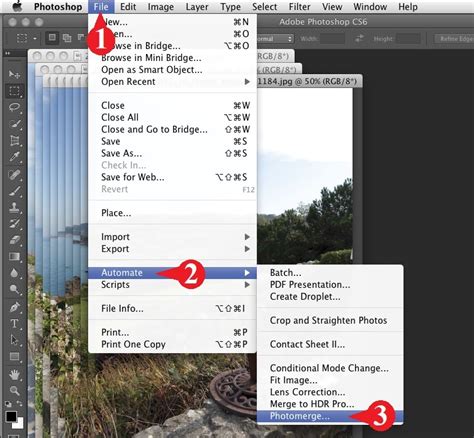Click the Height input field
474x438 pixels.
(408, 39)
